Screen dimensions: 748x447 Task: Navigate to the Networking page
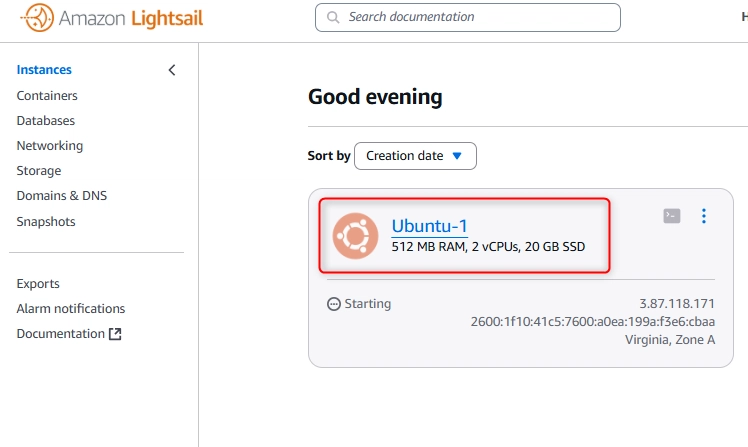click(50, 146)
